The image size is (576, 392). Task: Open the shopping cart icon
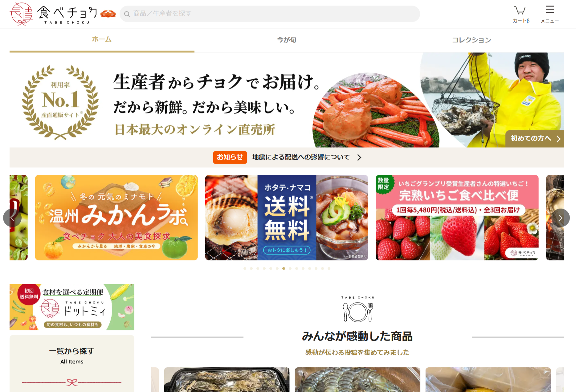point(520,10)
